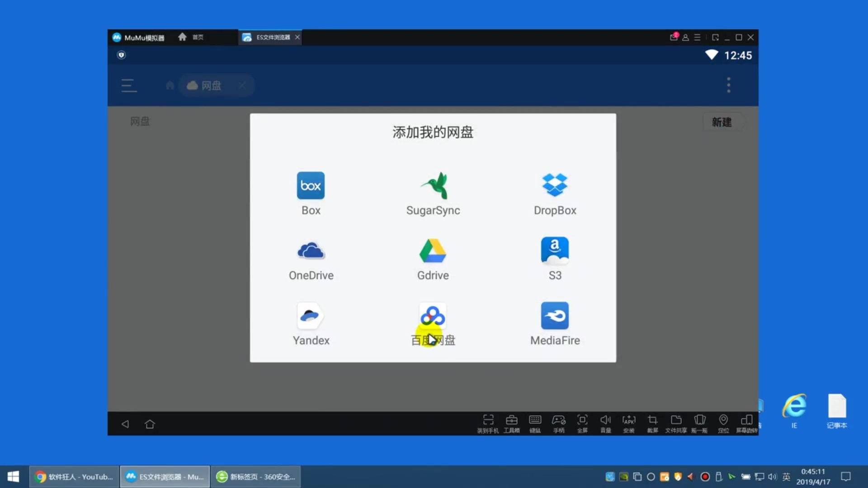
Task: Take a 截屏 screenshot
Action: [652, 424]
